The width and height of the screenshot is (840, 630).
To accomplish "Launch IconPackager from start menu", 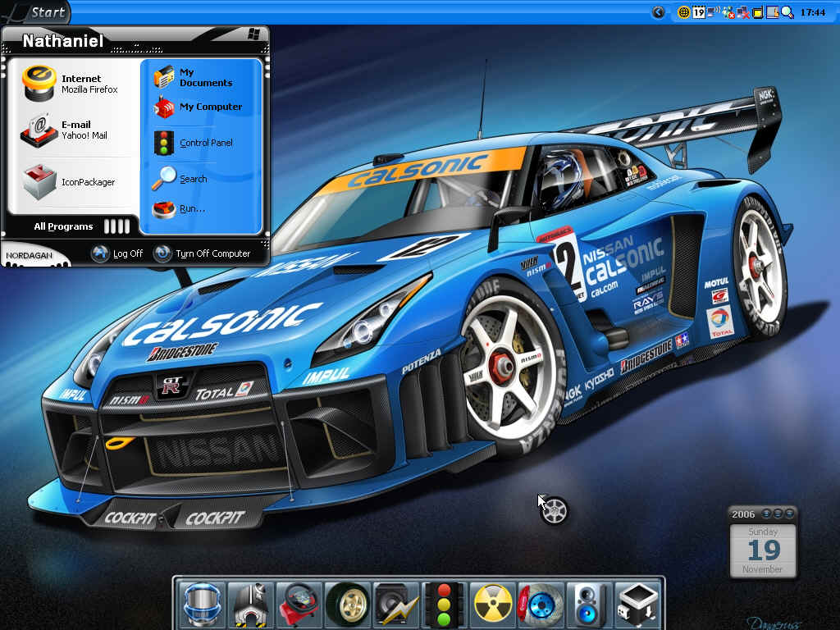I will tap(70, 182).
